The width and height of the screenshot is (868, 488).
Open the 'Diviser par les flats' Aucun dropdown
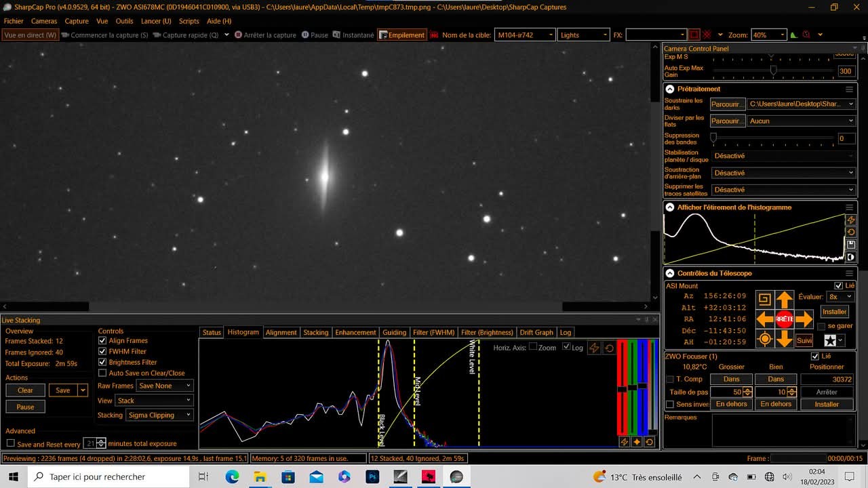801,121
